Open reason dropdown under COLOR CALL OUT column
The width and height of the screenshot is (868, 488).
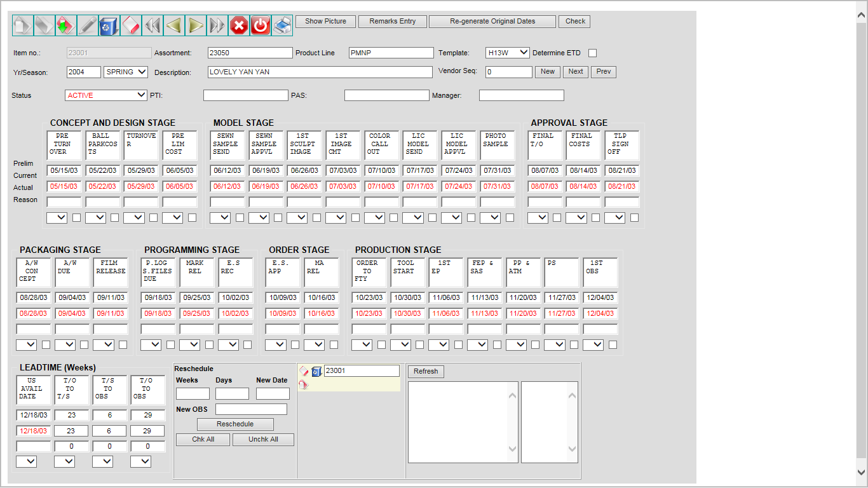[374, 217]
